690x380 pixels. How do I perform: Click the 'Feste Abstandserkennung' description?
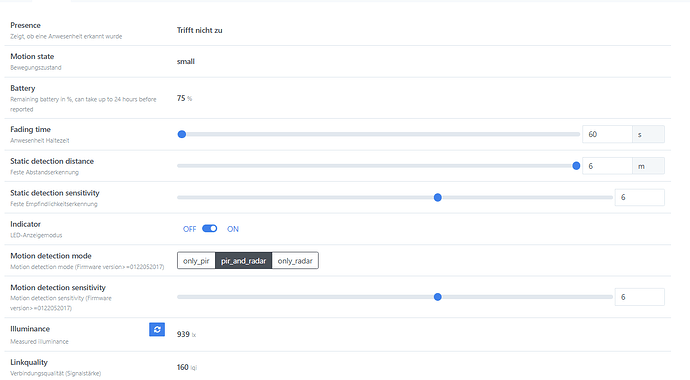[x=44, y=172]
